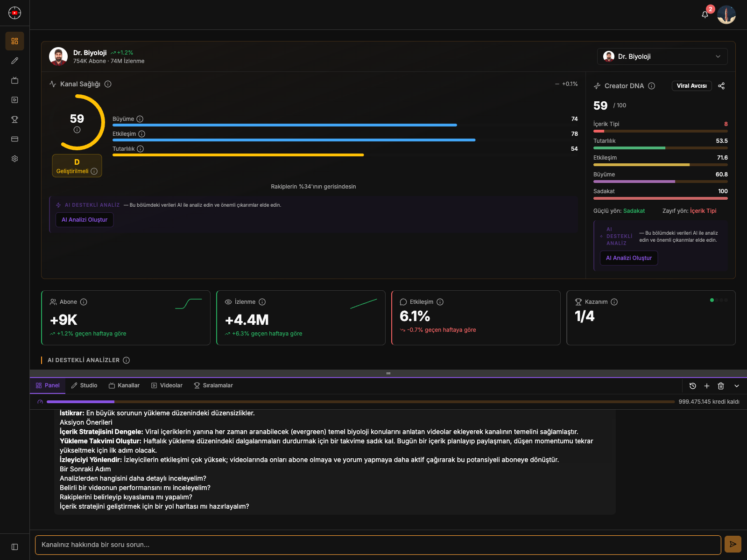Show info on the Abone card

pos(84,302)
